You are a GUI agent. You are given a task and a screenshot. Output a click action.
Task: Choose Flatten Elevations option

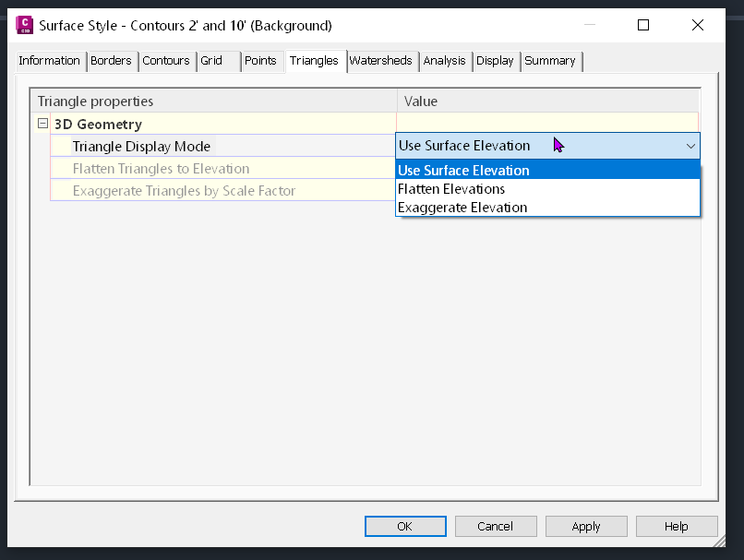[x=451, y=189]
